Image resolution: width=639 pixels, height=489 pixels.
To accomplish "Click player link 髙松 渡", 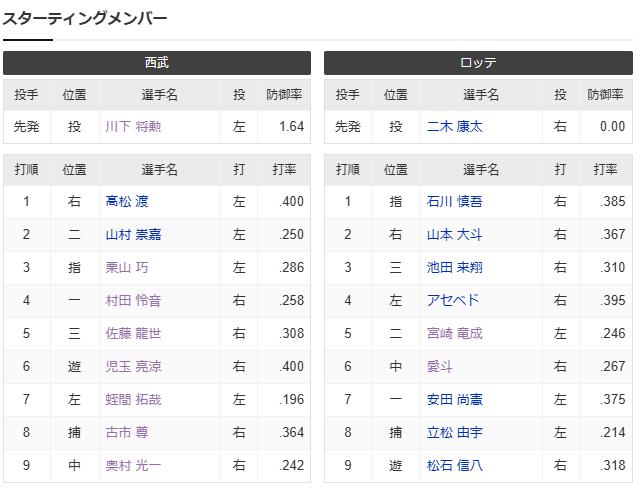I will 127,201.
